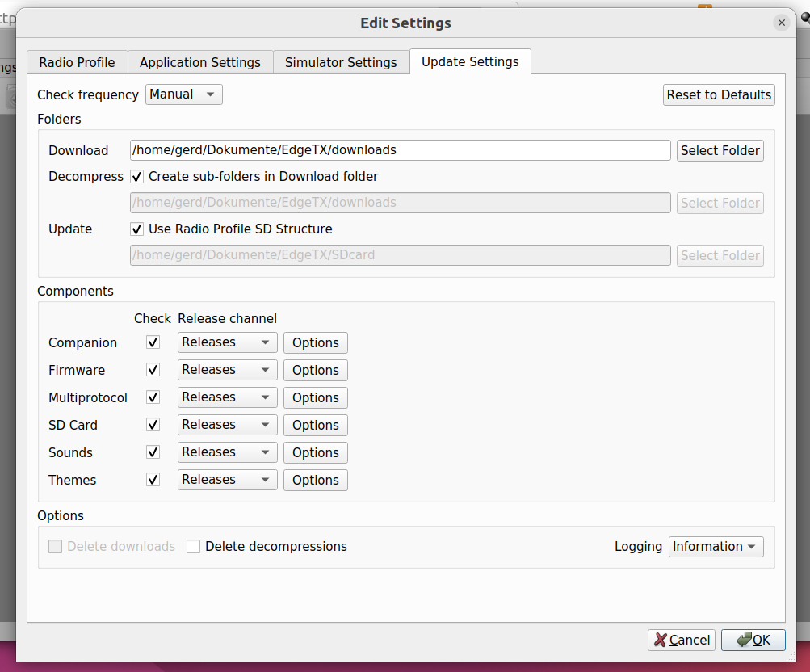Screen dimensions: 810x672
Task: Uncheck Create sub-folders in Download folder
Action: [137, 176]
